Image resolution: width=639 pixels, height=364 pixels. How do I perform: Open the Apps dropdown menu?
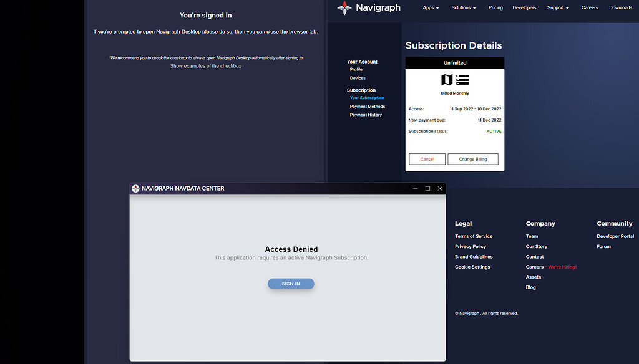tap(430, 7)
